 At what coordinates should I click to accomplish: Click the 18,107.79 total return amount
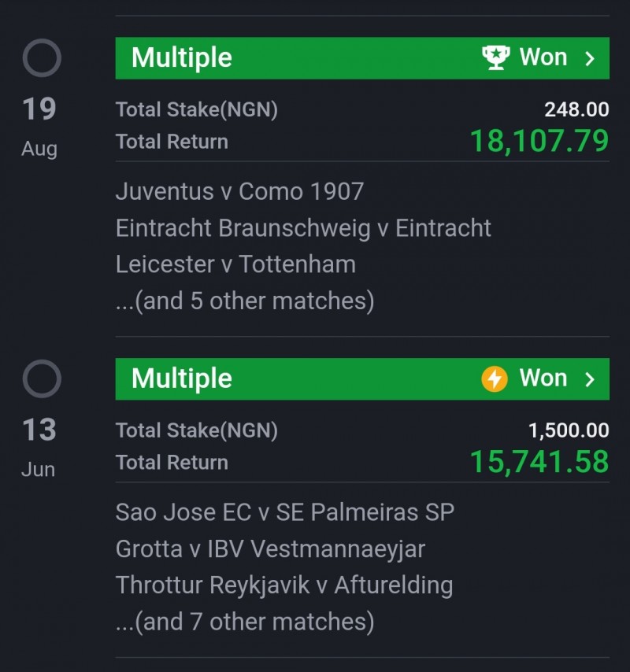tap(539, 141)
